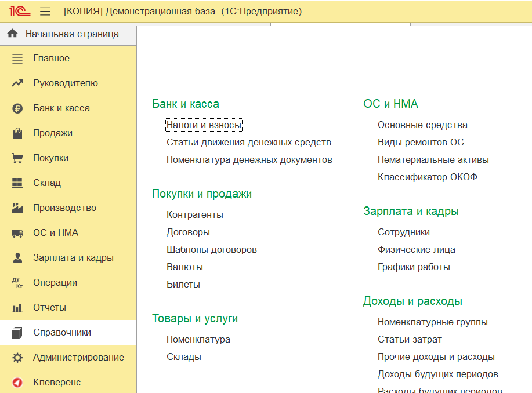This screenshot has height=393, width=532.
Task: Select Операции in the sidebar
Action: pos(55,283)
